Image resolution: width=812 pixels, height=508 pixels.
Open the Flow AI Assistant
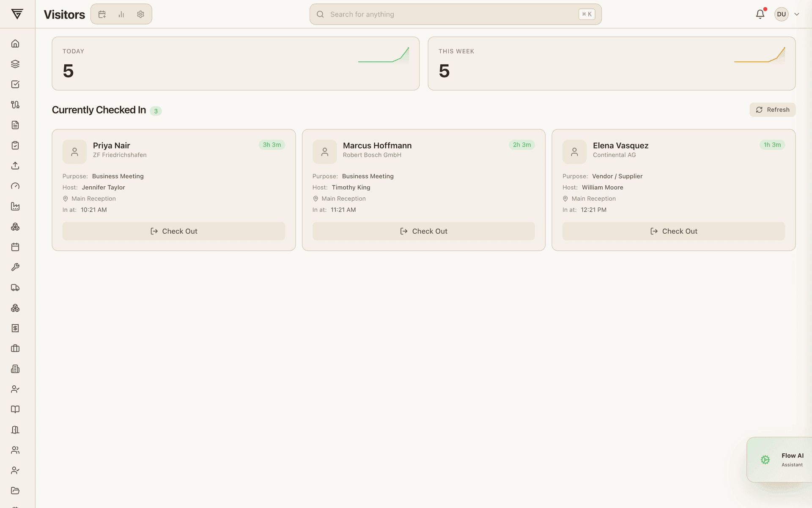point(779,460)
